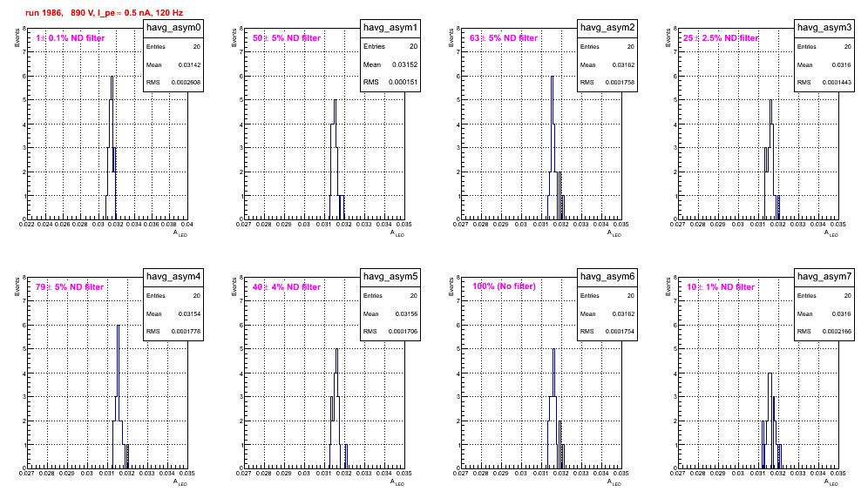Image resolution: width=868 pixels, height=498 pixels.
Task: Select the havg_asym4 stats box title
Action: [173, 277]
